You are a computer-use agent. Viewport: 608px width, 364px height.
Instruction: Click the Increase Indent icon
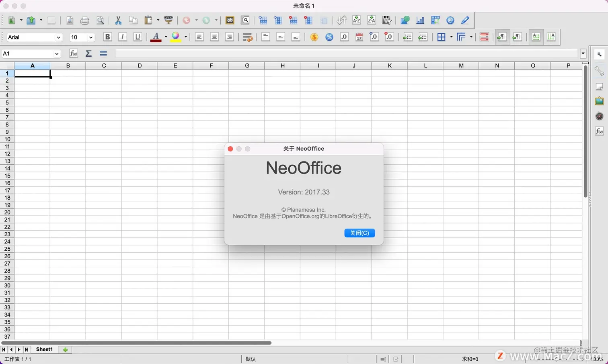[407, 37]
